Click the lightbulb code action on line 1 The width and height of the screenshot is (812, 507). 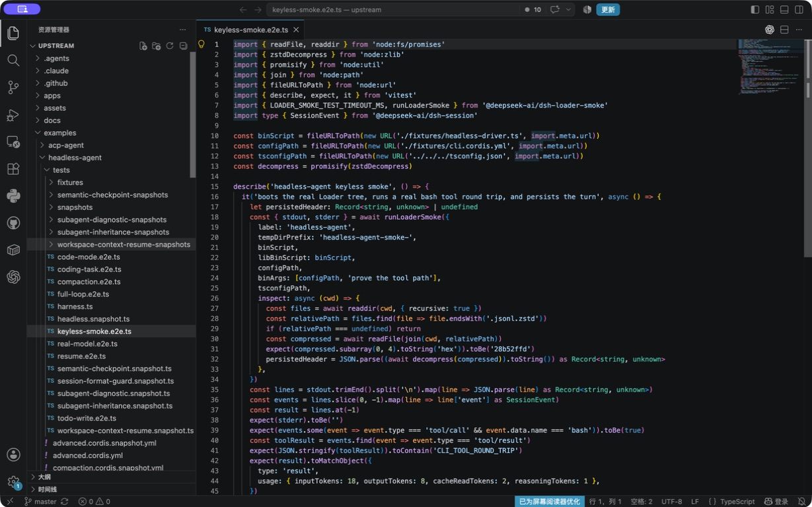[x=202, y=44]
